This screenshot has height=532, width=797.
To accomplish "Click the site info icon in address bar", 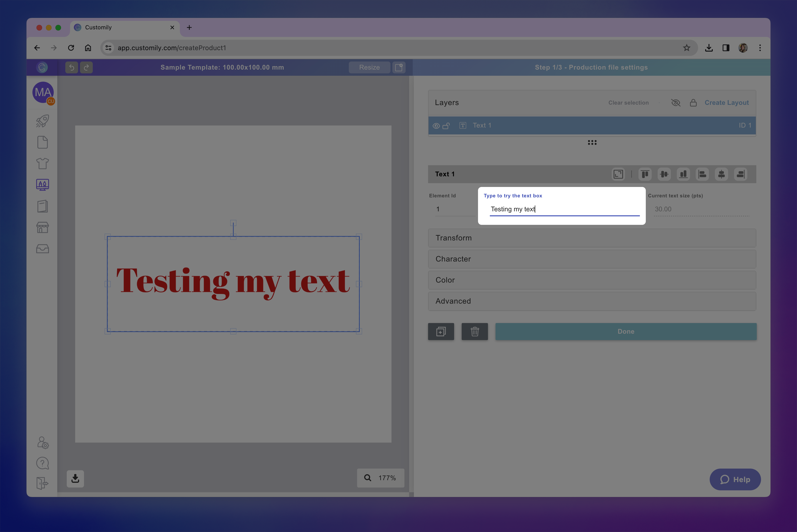I will coord(108,48).
